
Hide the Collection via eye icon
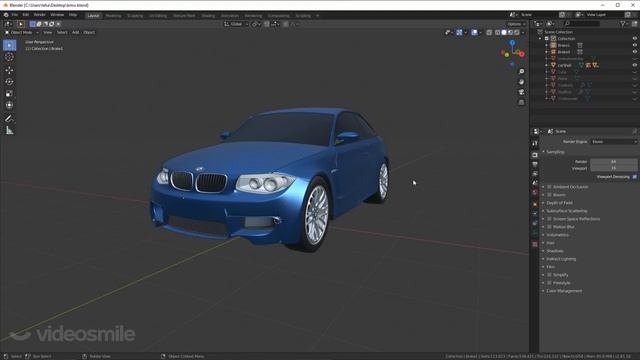634,38
